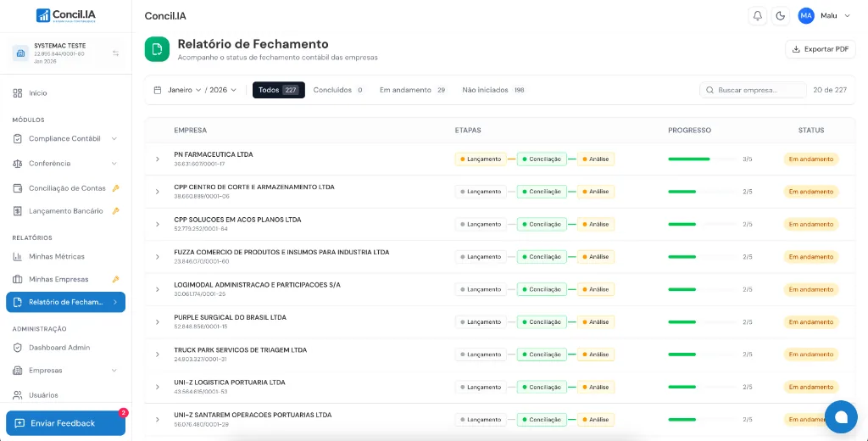
Task: Expand the Empresas admin chevron
Action: pos(114,370)
